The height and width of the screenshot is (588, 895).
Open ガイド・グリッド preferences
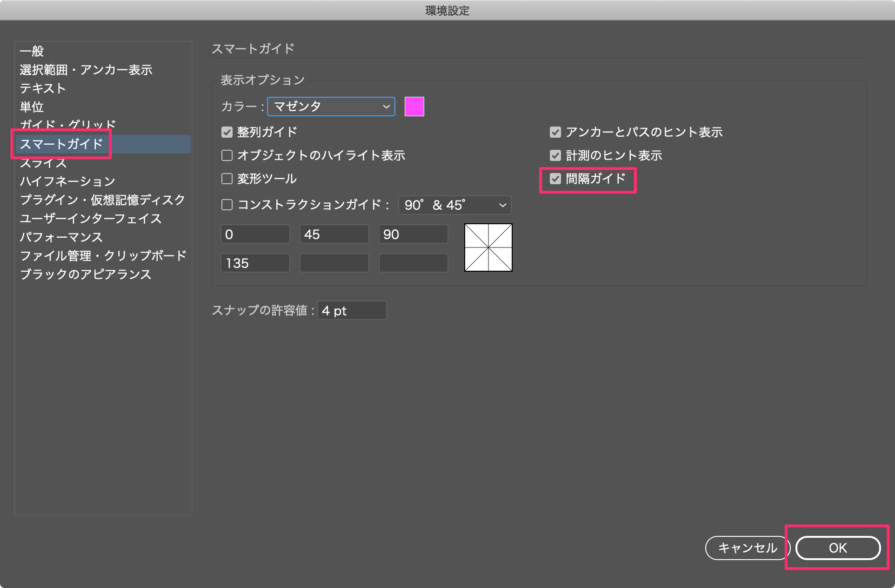point(103,125)
